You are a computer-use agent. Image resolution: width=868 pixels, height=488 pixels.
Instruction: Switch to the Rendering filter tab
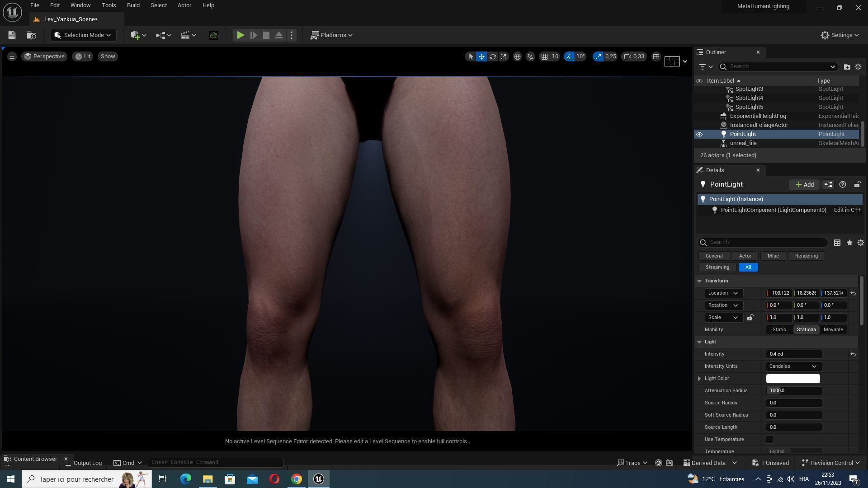click(806, 256)
